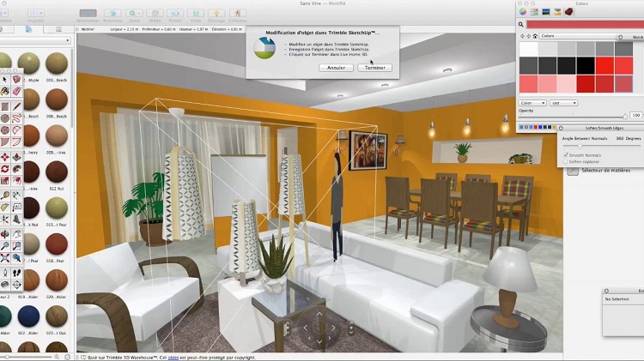Image resolution: width=644 pixels, height=361 pixels.
Task: Click the Sélecteur de matières button
Action: tap(573, 171)
